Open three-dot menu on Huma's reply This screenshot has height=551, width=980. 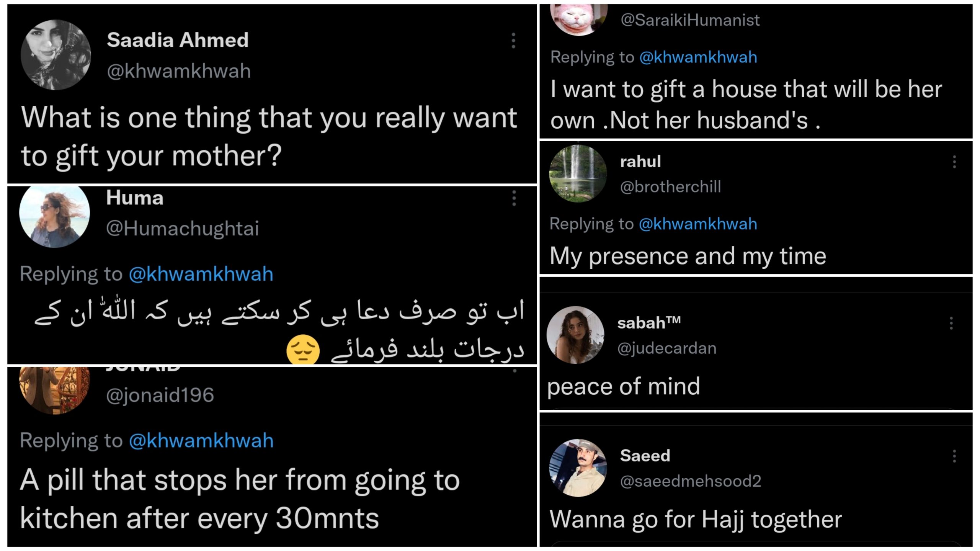click(514, 198)
